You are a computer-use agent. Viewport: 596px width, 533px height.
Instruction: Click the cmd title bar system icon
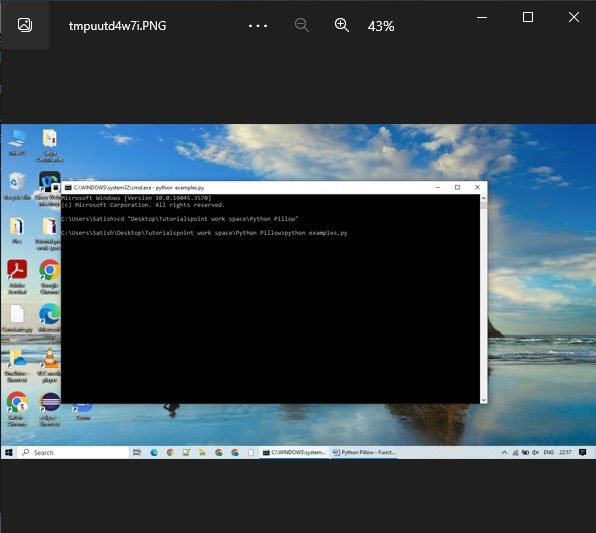(x=68, y=187)
